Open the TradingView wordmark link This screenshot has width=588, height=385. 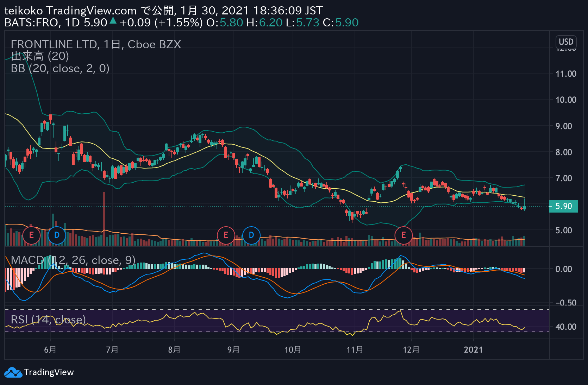tap(49, 372)
